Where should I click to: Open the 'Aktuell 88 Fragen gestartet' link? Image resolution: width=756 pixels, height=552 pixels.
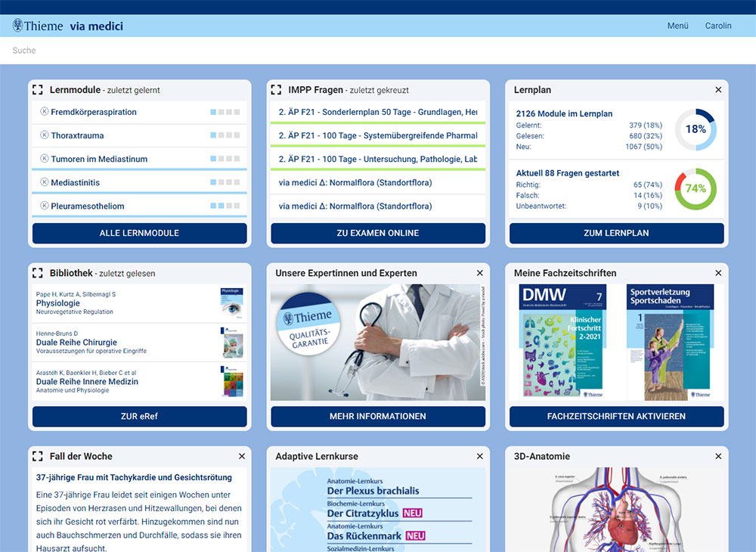pyautogui.click(x=568, y=173)
